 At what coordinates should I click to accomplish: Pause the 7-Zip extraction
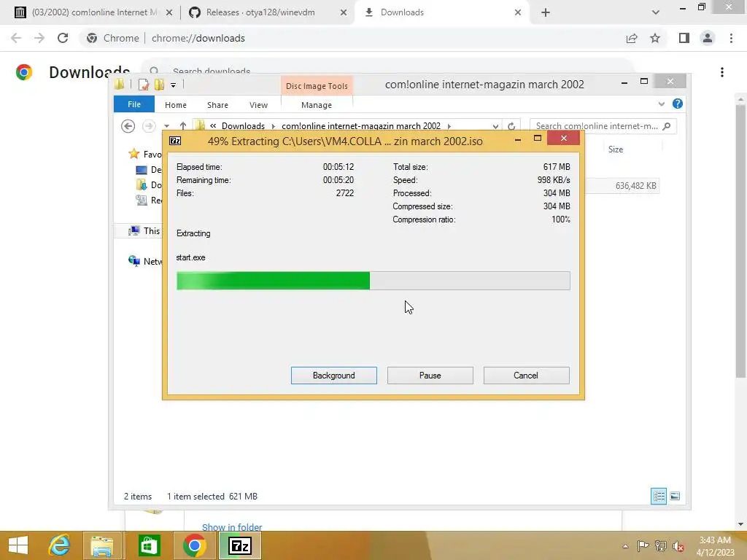[430, 376]
